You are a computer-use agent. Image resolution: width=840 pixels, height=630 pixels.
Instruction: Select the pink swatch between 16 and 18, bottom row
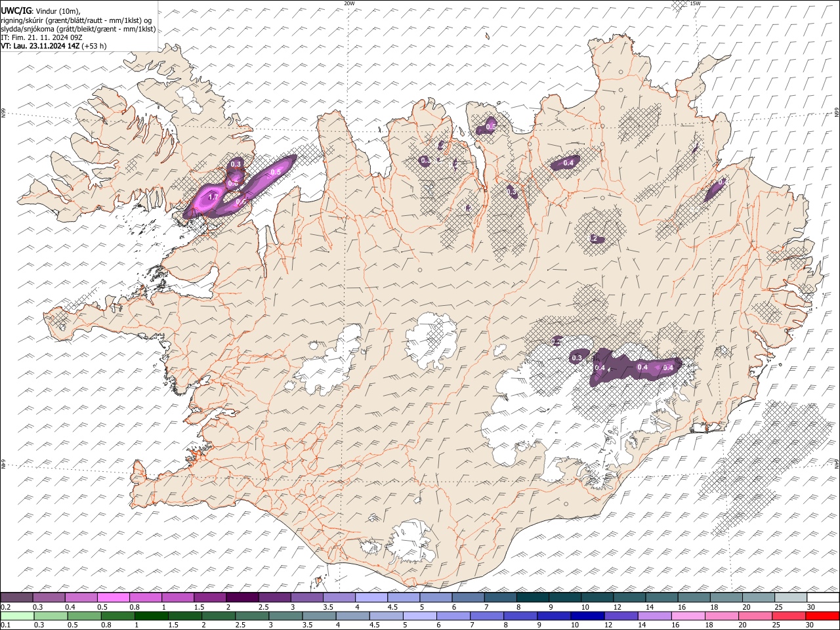click(687, 616)
